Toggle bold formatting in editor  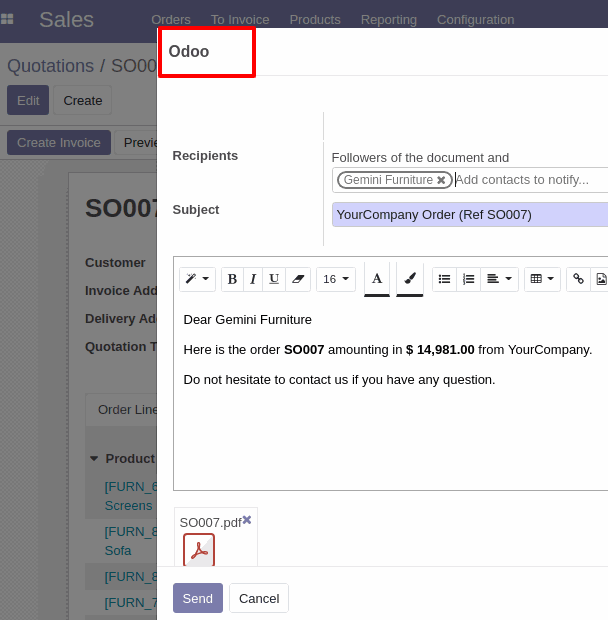pos(232,279)
